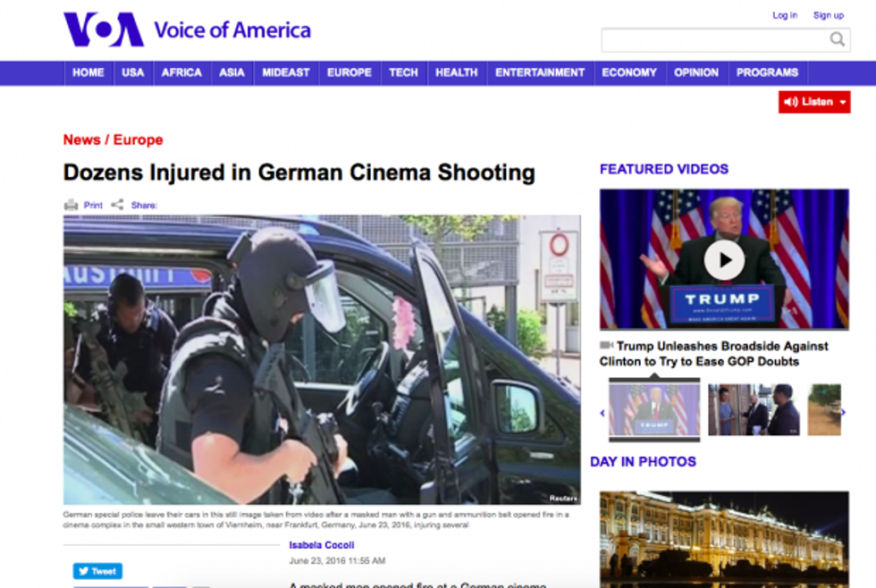Image resolution: width=876 pixels, height=588 pixels.
Task: Click the printer icon
Action: (x=72, y=205)
